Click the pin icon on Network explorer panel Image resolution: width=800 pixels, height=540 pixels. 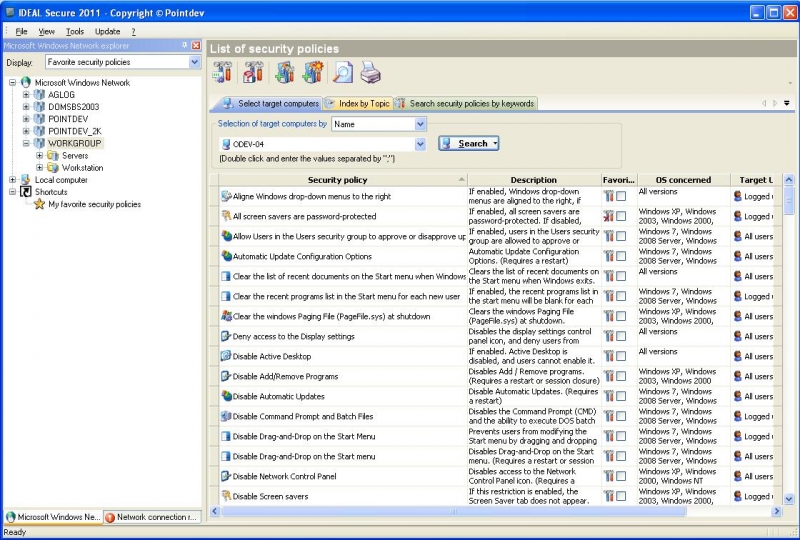[x=185, y=45]
